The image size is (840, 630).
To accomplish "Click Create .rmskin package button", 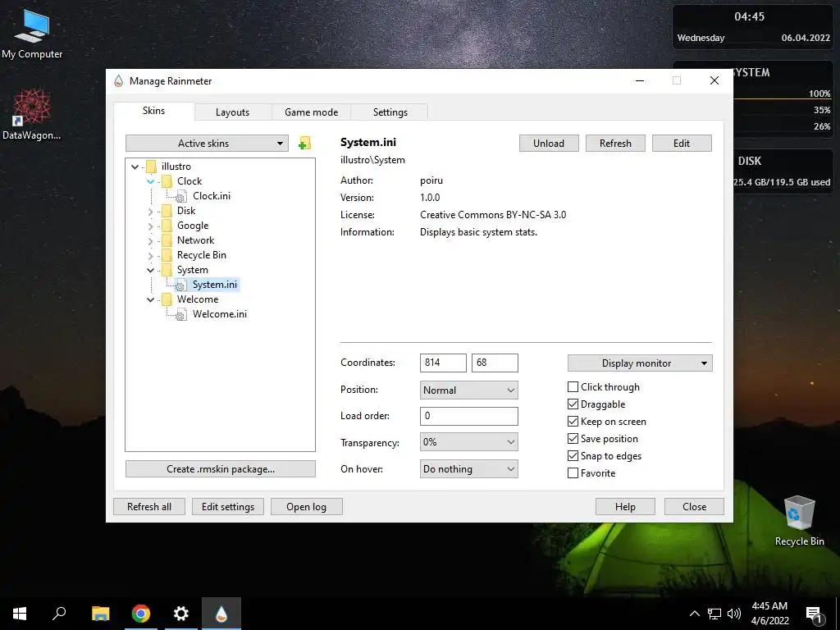I will [x=220, y=468].
